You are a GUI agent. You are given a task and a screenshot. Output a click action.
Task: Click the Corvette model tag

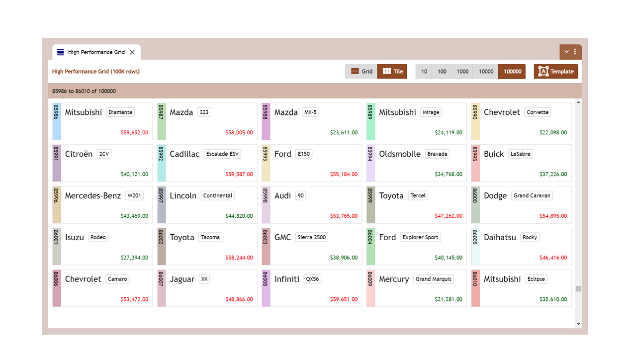538,112
